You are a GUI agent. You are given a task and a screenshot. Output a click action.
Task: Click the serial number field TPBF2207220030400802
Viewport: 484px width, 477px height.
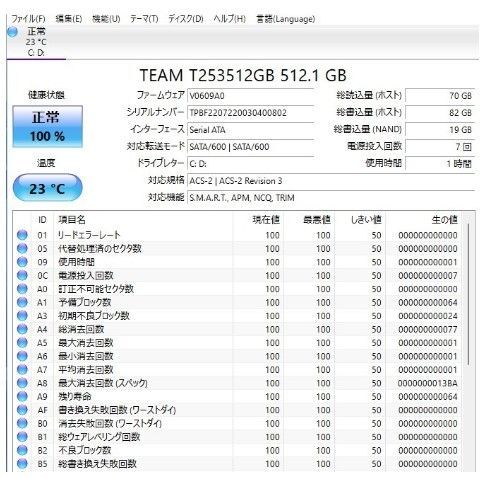point(251,113)
